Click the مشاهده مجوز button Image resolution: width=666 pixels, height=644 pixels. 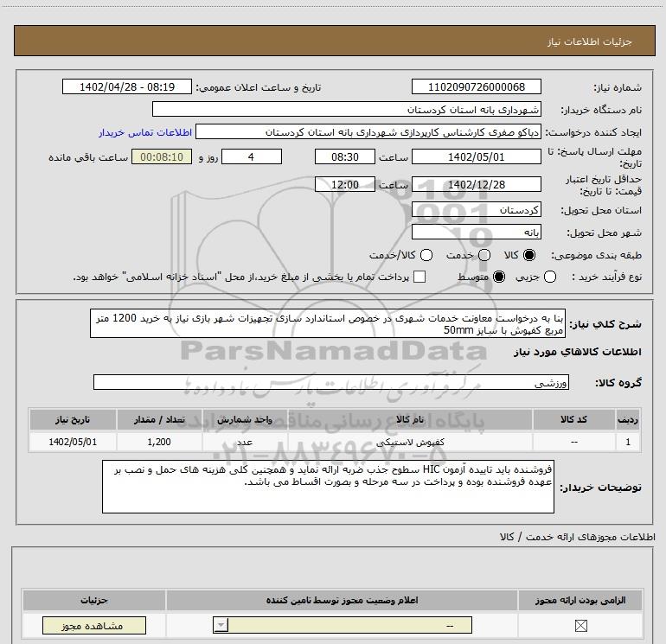(94, 625)
